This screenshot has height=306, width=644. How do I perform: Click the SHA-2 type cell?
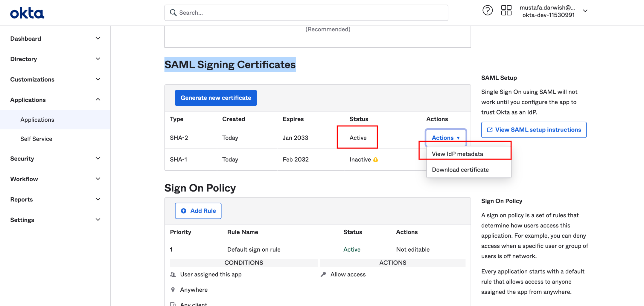[x=179, y=138]
